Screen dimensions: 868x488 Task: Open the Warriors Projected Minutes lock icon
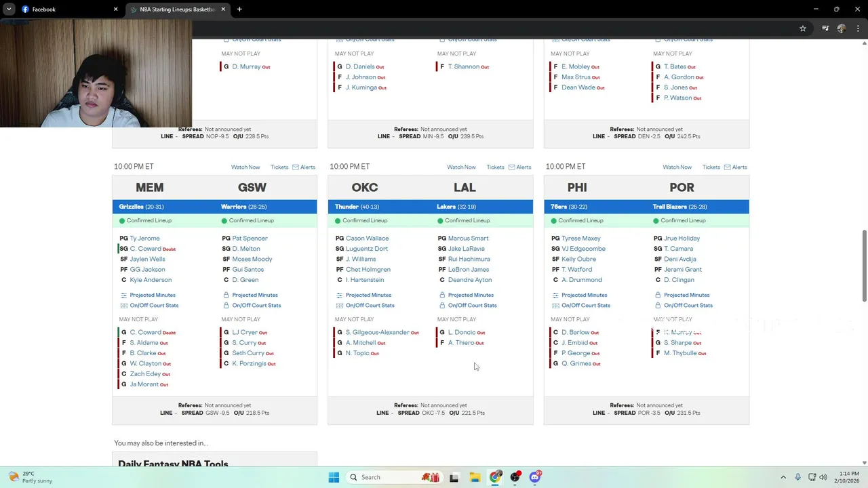[226, 295]
